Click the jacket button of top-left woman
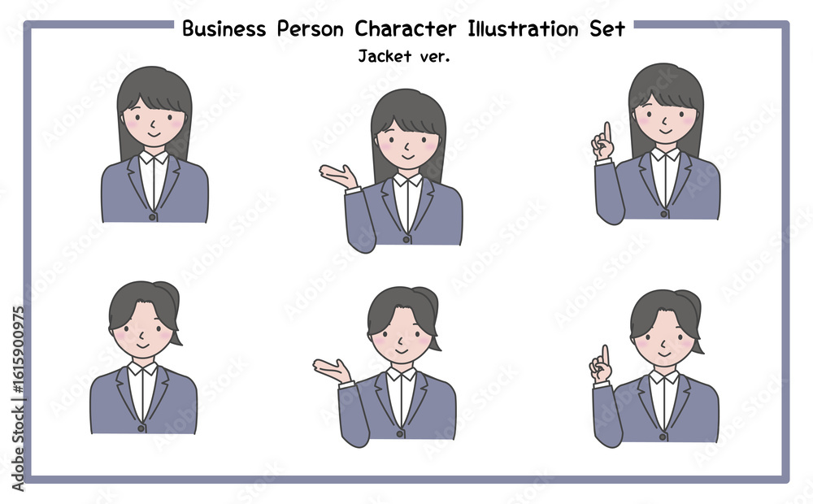 pos(153,217)
